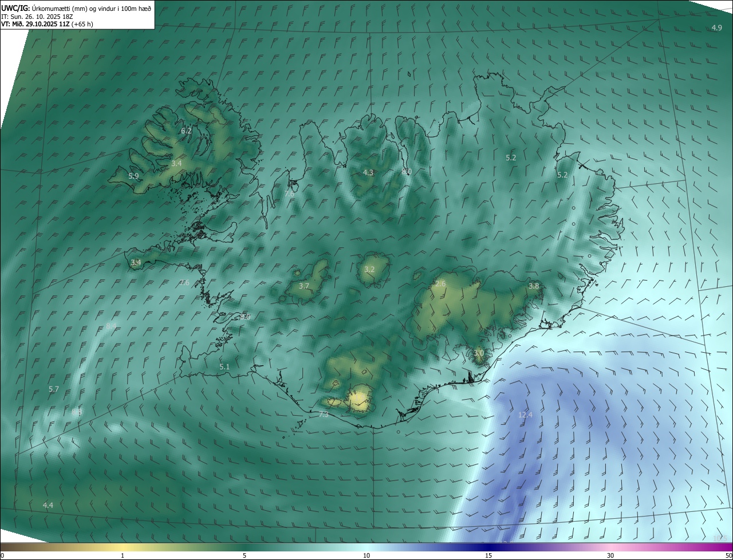This screenshot has height=560, width=733.
Task: Click the 6.2 value label
Action: click(186, 131)
